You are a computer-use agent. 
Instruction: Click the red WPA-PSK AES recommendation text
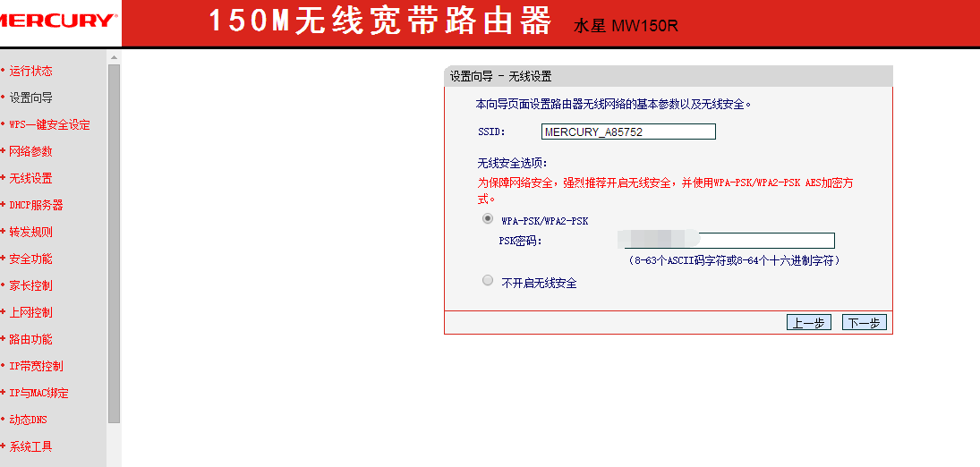[666, 190]
